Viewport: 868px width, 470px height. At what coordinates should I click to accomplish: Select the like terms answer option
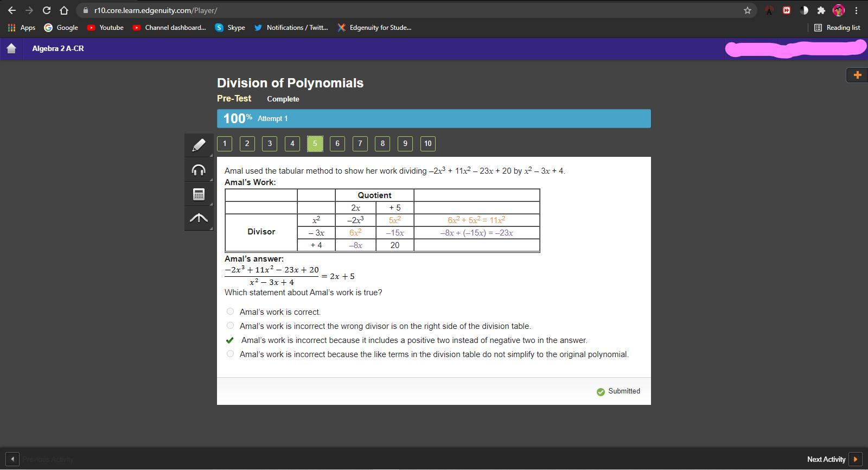[x=231, y=354]
